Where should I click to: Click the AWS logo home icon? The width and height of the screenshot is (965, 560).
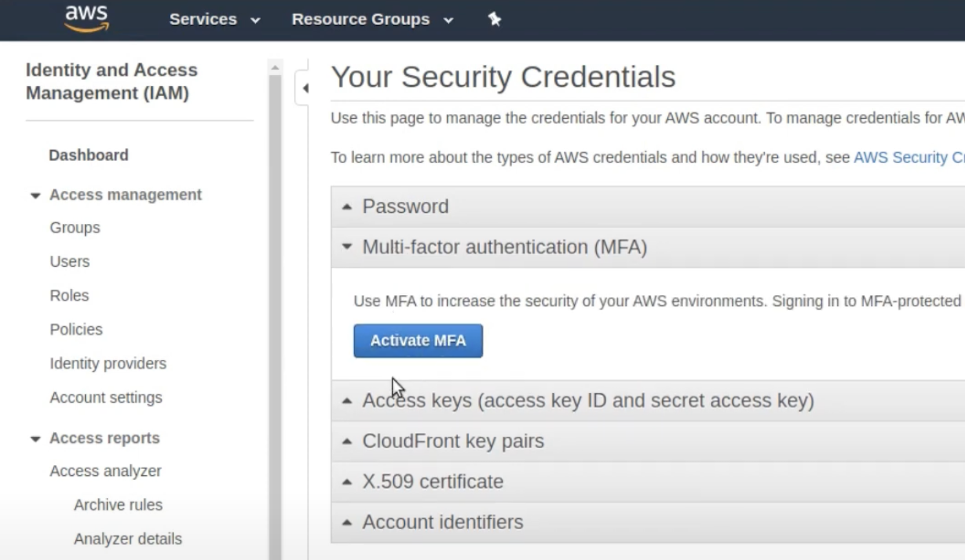pos(86,19)
